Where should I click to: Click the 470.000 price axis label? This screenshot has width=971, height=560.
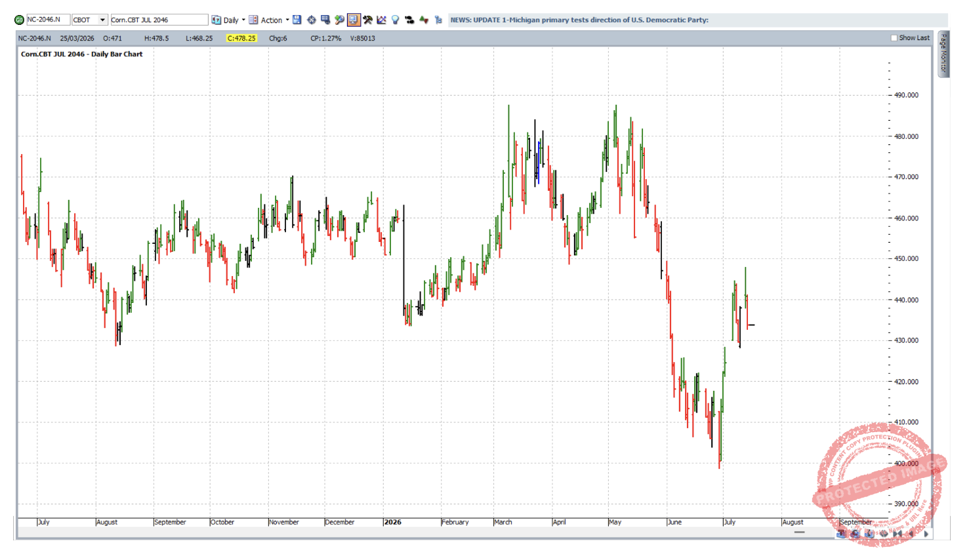coord(906,177)
